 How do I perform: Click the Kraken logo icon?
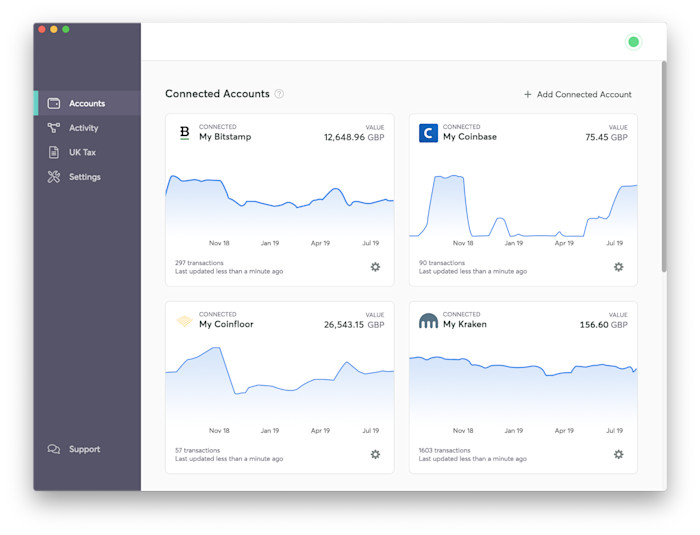[428, 321]
